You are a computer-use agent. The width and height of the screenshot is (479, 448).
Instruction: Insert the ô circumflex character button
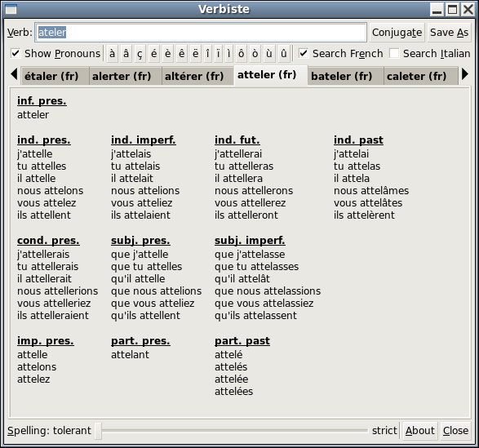pyautogui.click(x=241, y=54)
